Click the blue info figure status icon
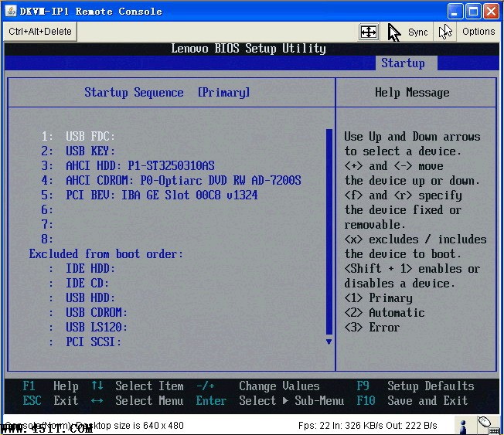 463,427
